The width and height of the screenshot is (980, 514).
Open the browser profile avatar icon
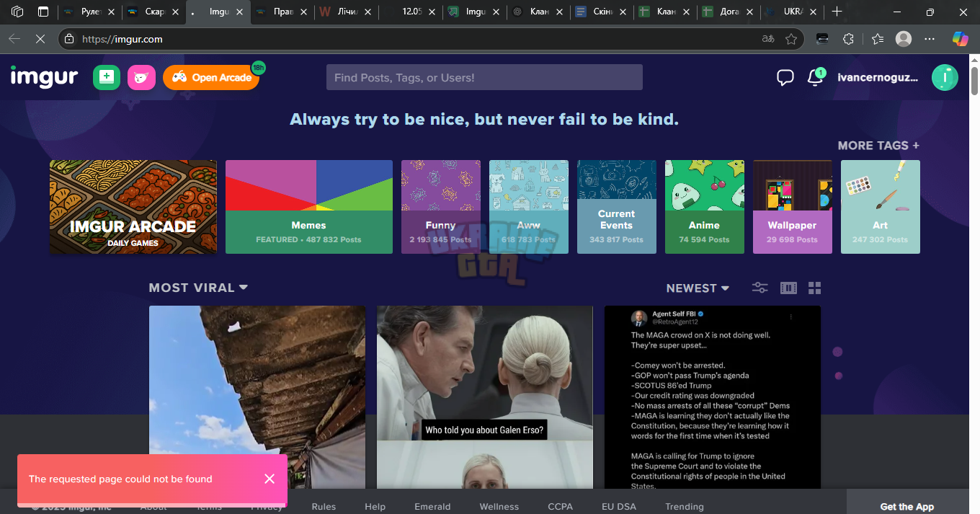coord(904,39)
